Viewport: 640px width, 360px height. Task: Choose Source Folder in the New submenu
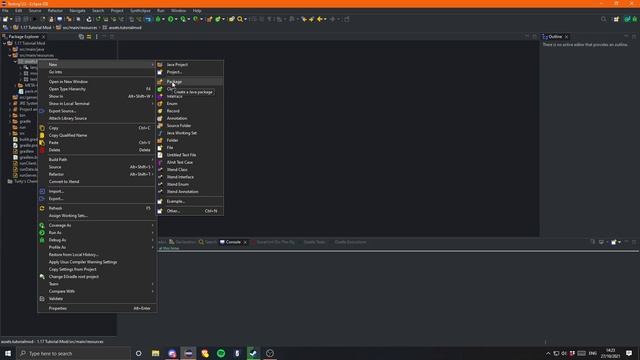pyautogui.click(x=190, y=126)
